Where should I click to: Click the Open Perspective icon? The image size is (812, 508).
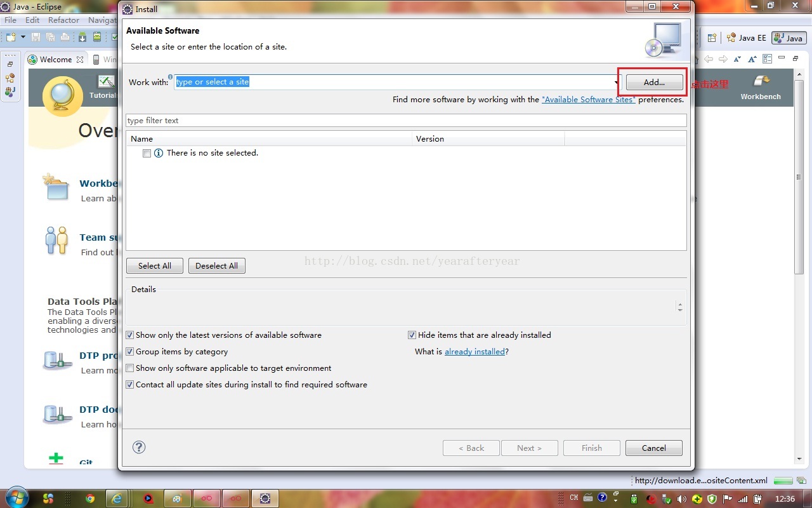point(712,38)
